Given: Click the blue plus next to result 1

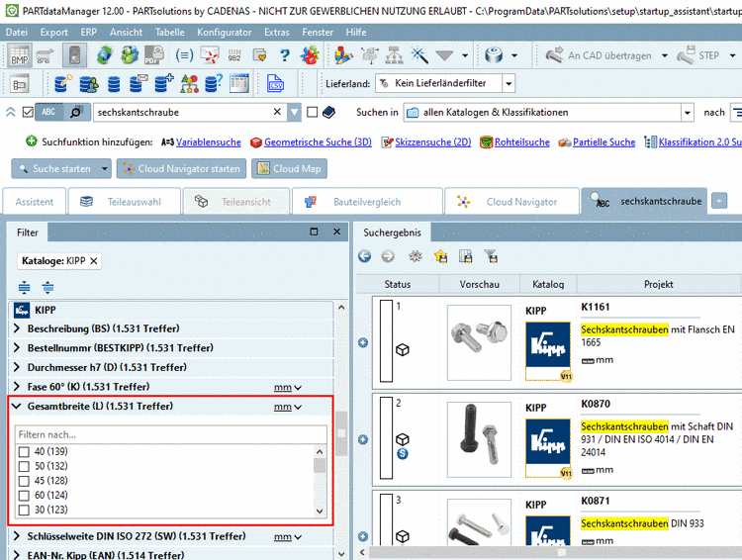Looking at the screenshot, I should [x=363, y=342].
